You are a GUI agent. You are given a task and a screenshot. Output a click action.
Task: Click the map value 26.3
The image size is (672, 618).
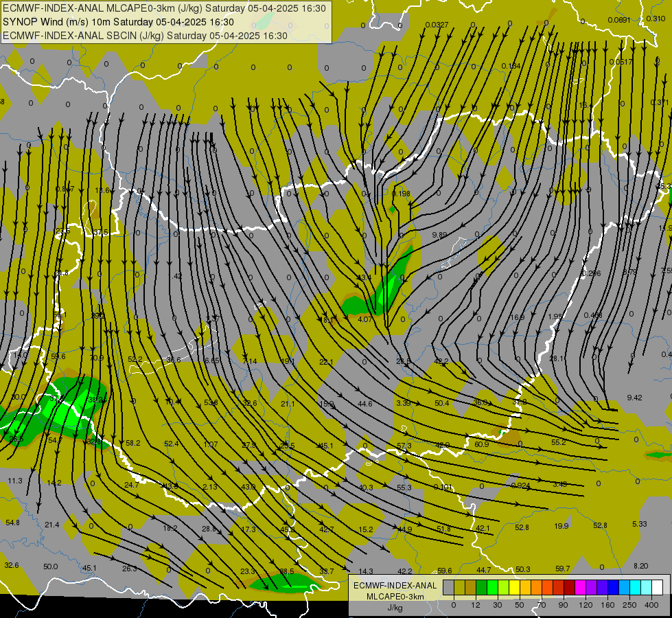coord(130,569)
